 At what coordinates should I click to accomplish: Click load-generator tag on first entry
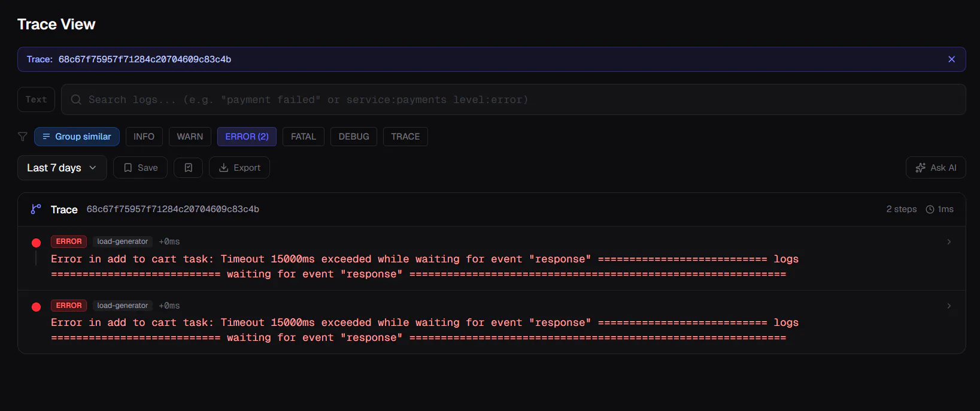[x=122, y=241]
